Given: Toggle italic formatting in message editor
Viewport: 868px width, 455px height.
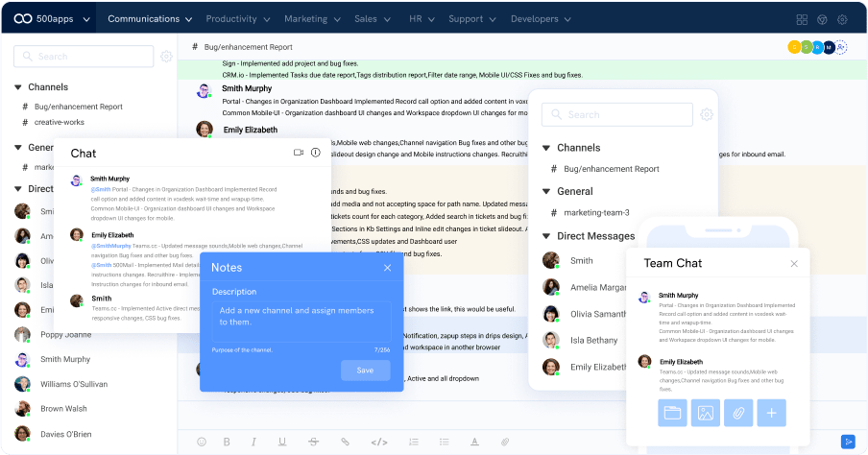Looking at the screenshot, I should tap(254, 442).
